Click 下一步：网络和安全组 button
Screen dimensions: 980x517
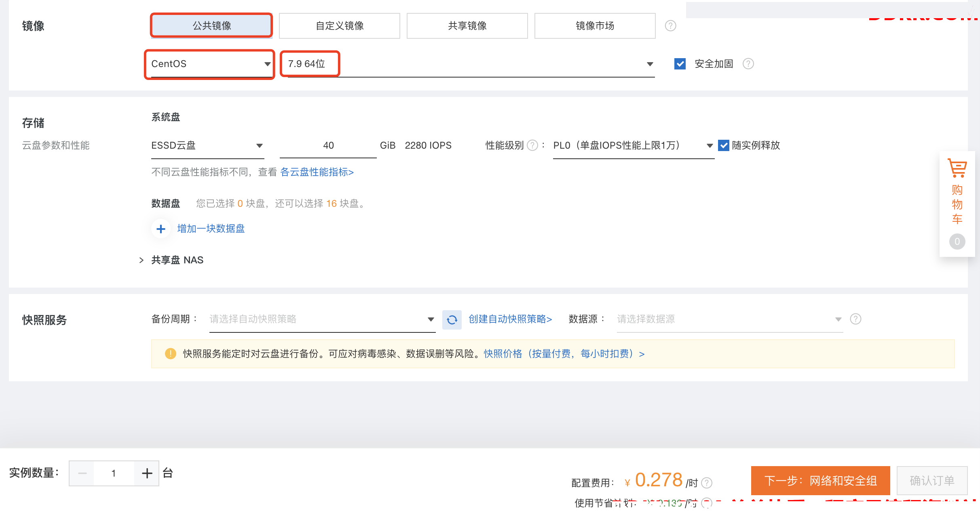(x=821, y=481)
